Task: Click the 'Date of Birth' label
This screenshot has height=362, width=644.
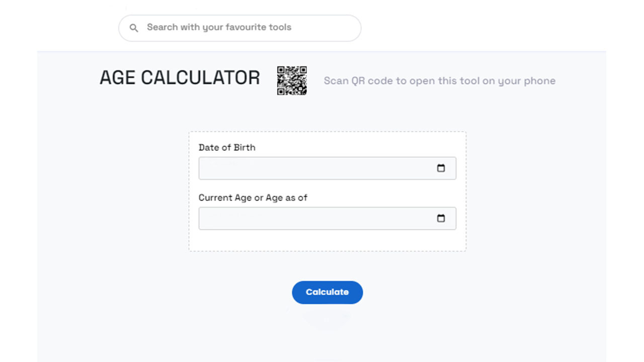Action: pos(227,147)
